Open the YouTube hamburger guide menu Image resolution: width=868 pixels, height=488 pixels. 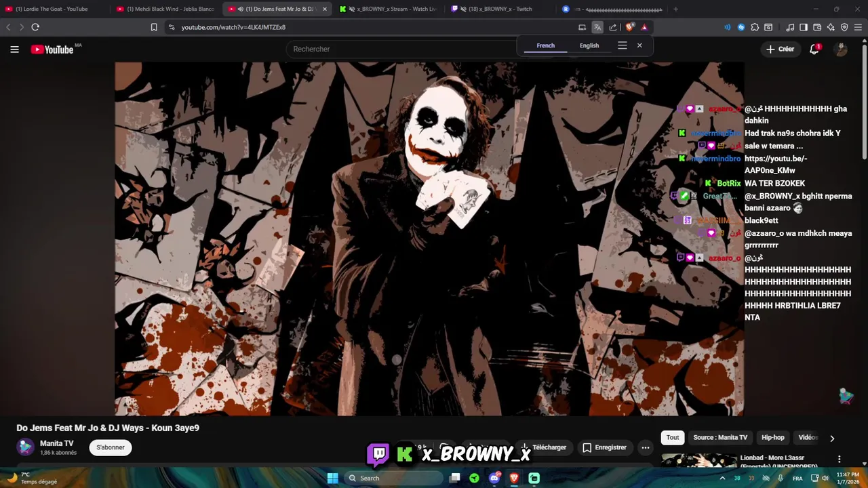tap(14, 49)
